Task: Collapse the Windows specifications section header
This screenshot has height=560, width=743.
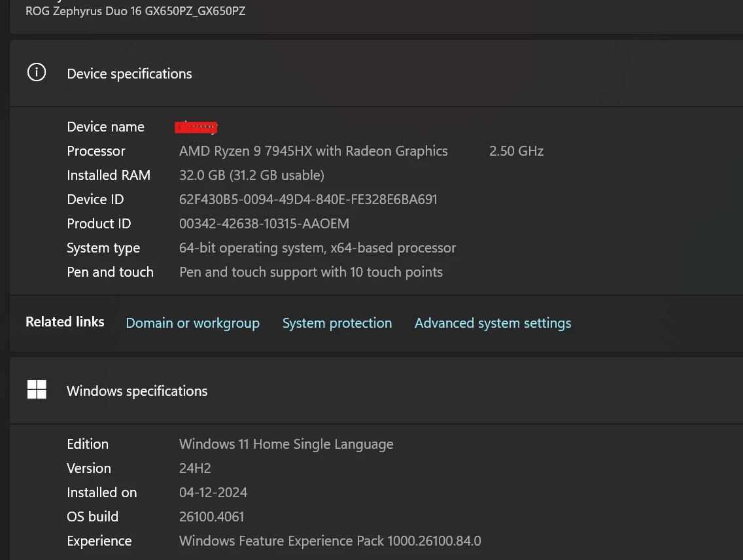Action: [x=376, y=391]
